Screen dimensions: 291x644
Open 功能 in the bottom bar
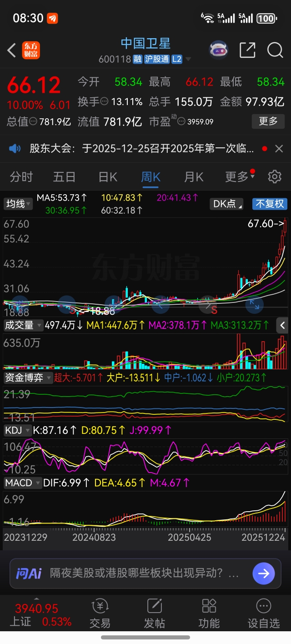click(209, 614)
